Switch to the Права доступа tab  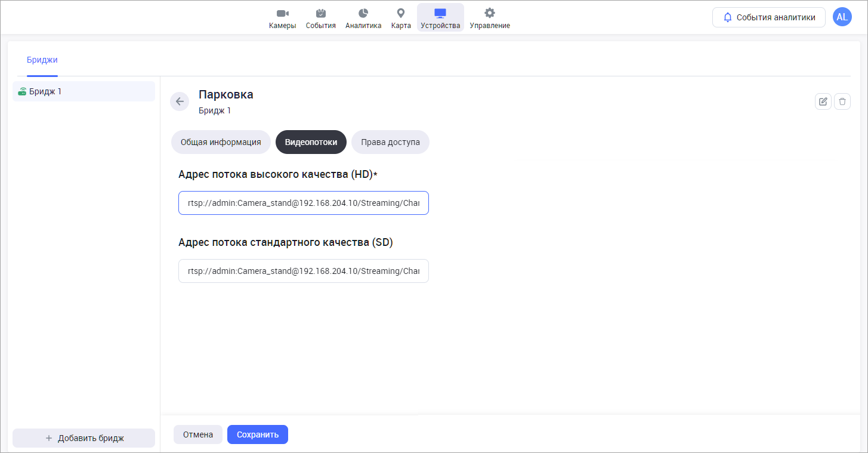tap(390, 142)
